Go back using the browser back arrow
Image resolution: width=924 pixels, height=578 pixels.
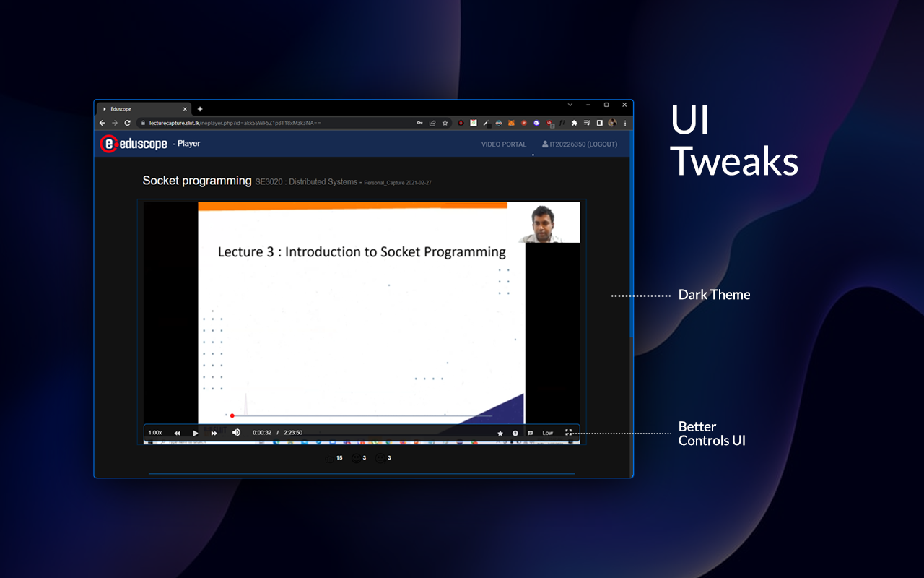pos(103,123)
